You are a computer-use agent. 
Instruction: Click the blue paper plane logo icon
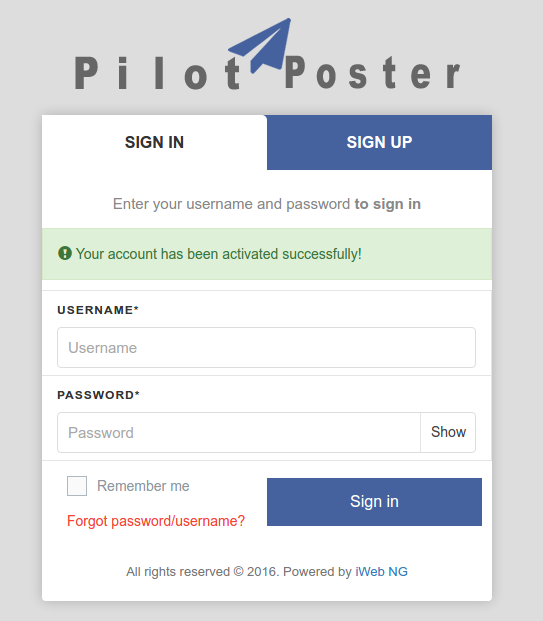[x=261, y=46]
